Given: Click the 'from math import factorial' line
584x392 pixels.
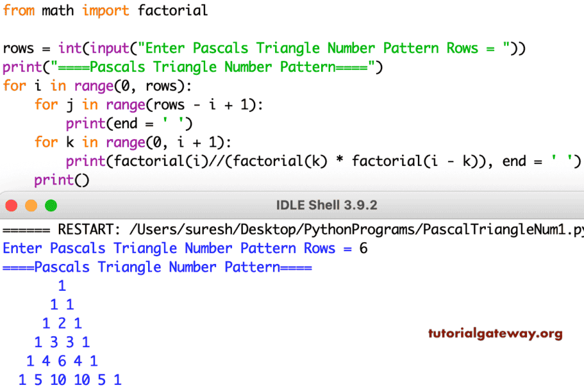Looking at the screenshot, I should (104, 10).
